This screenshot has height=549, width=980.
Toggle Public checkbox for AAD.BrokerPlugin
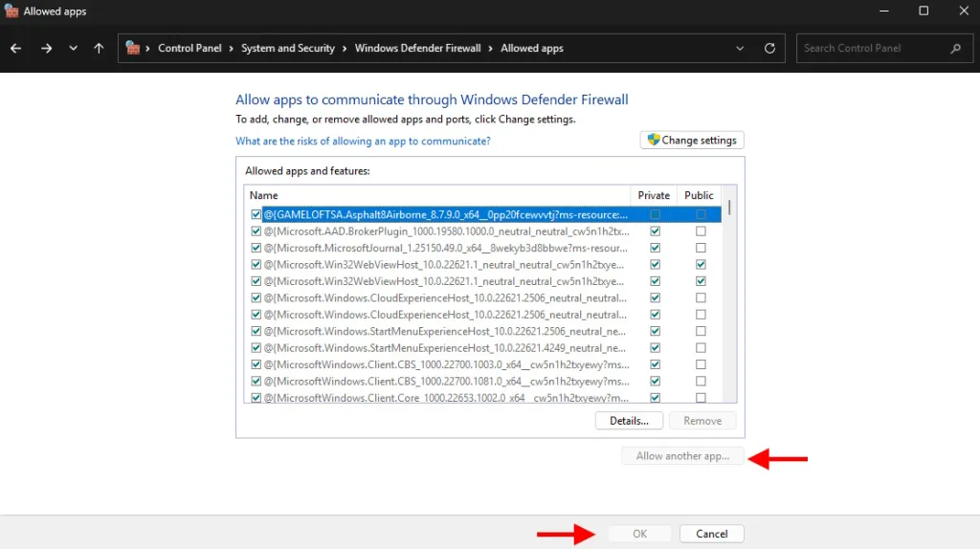[x=701, y=231]
